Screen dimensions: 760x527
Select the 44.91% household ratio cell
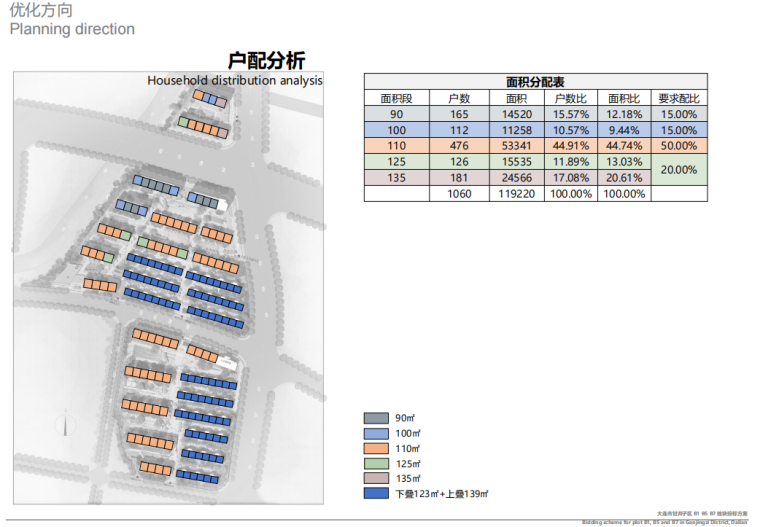point(570,146)
